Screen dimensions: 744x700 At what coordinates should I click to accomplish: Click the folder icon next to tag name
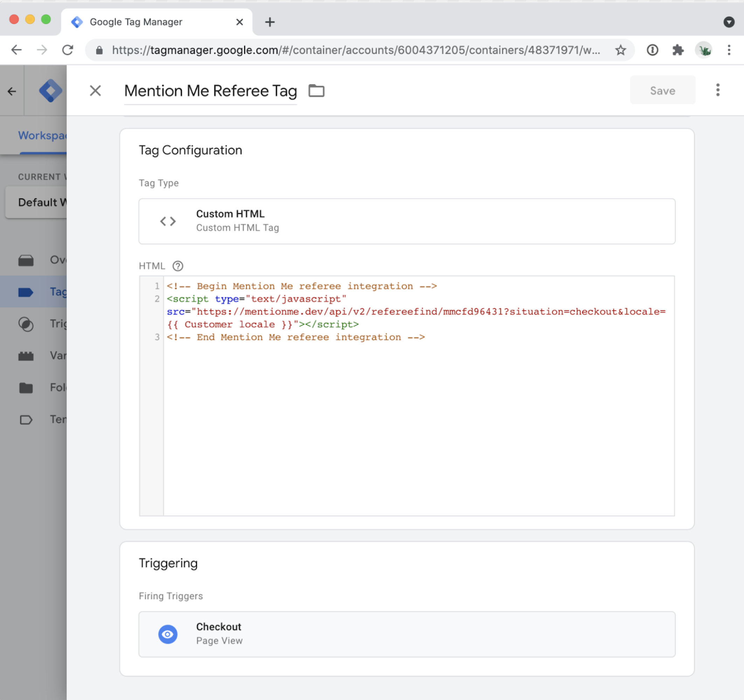[x=316, y=91]
